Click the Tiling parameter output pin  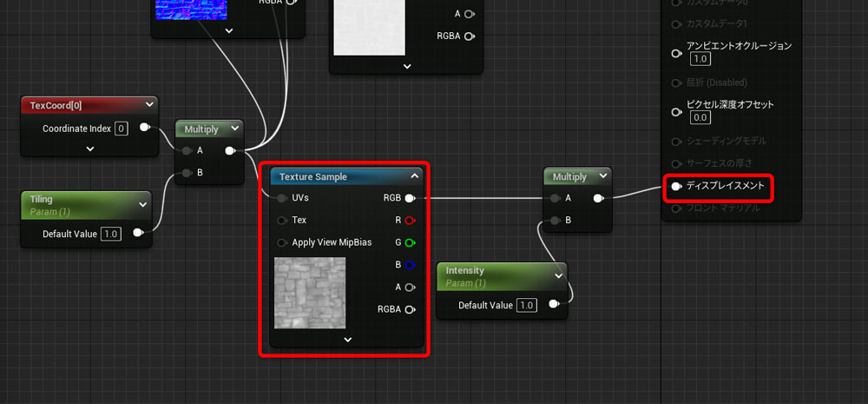138,233
